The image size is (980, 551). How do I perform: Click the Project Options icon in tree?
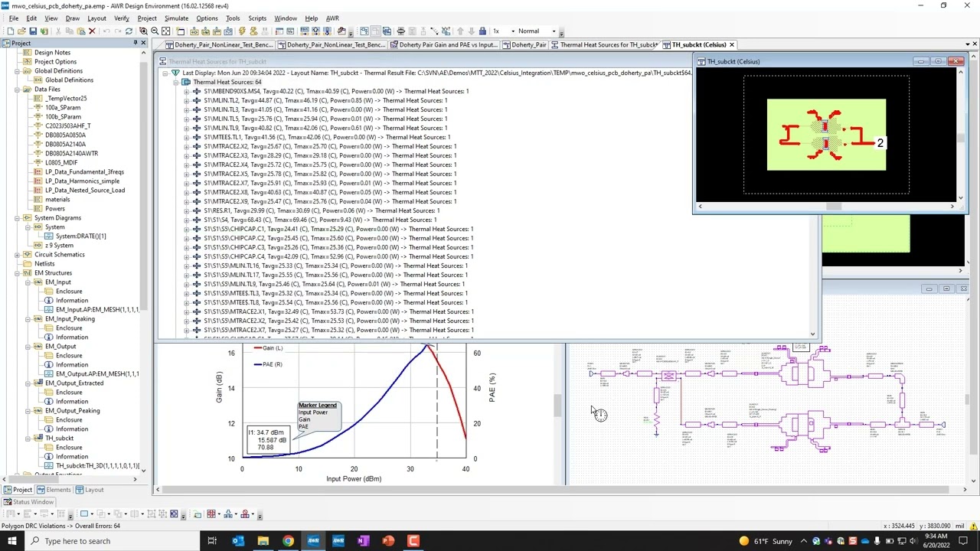pos(27,62)
